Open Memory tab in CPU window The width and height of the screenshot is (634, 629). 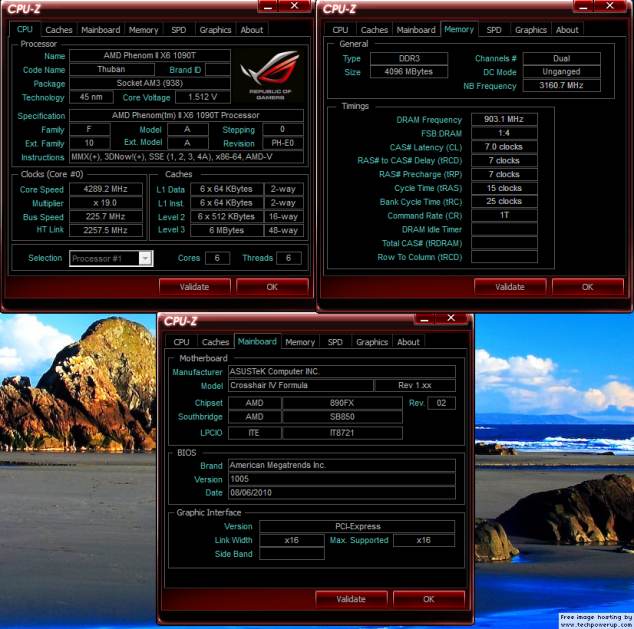coord(144,30)
